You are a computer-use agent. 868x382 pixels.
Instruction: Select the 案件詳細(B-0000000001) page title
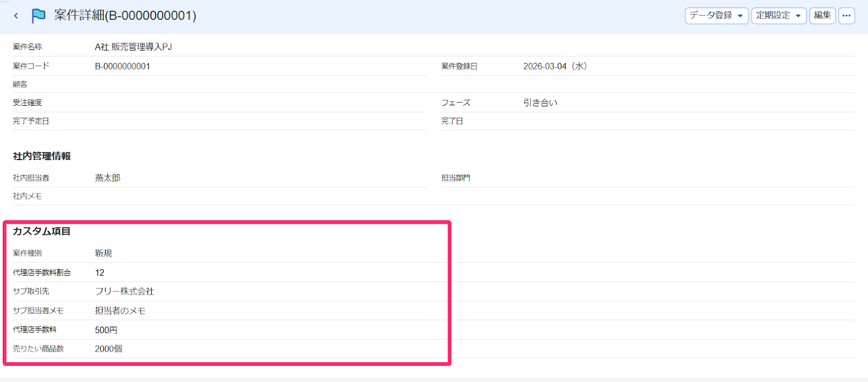click(125, 15)
